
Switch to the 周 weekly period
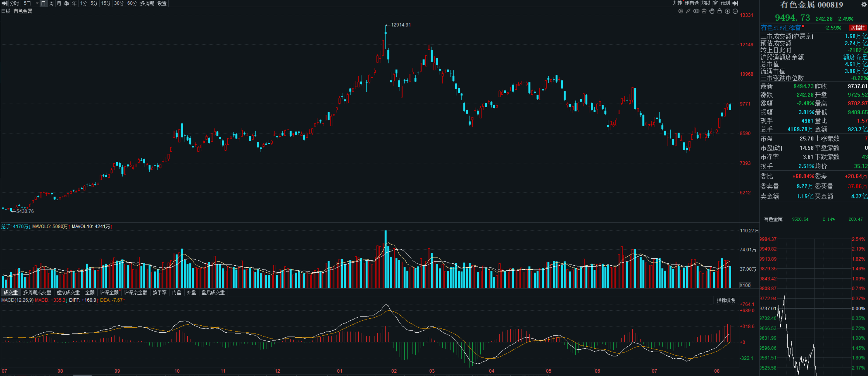pyautogui.click(x=51, y=3)
